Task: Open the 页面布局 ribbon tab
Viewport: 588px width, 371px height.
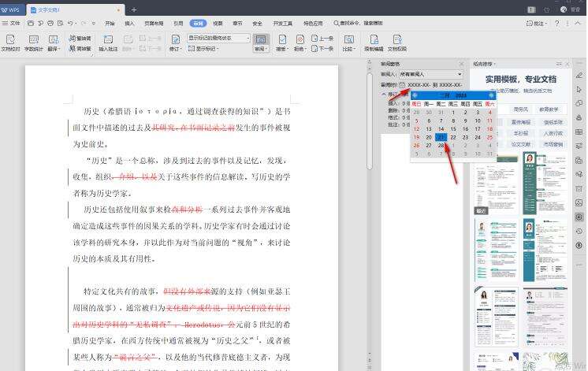Action: tap(154, 24)
